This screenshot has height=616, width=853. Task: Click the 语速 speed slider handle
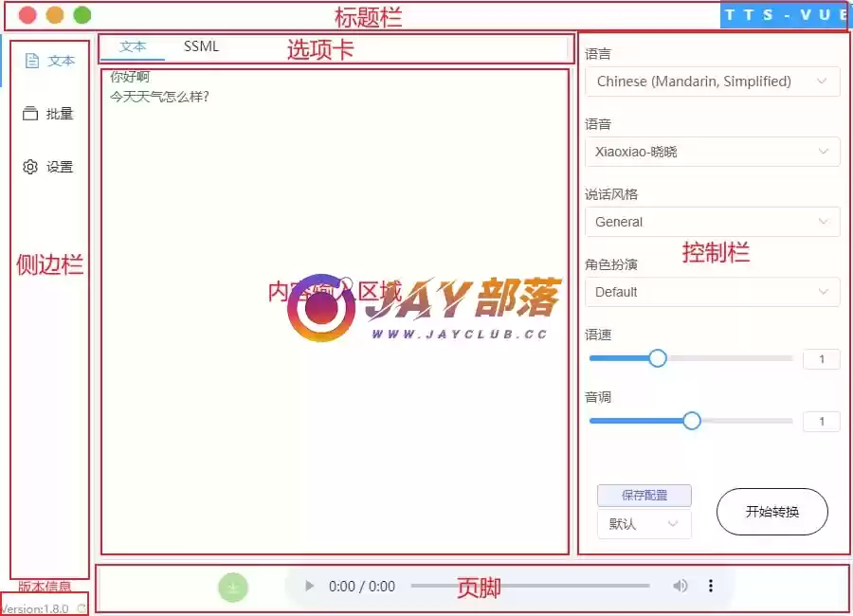pos(657,358)
